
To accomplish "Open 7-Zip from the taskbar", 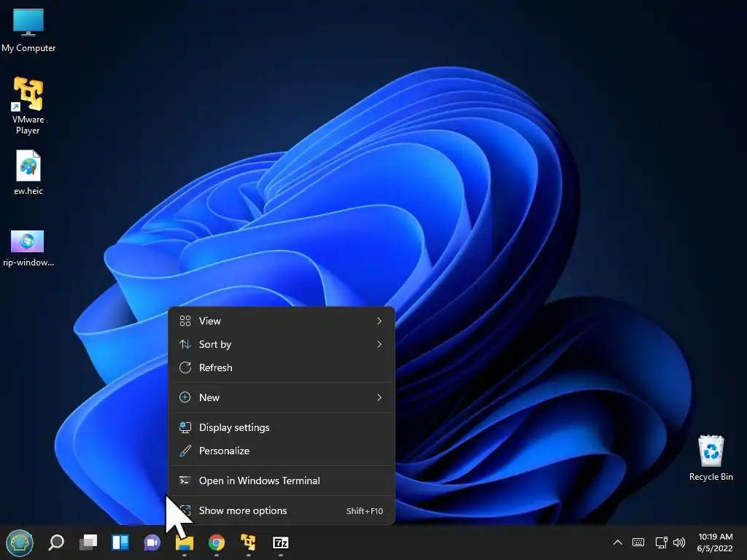I will 281,542.
